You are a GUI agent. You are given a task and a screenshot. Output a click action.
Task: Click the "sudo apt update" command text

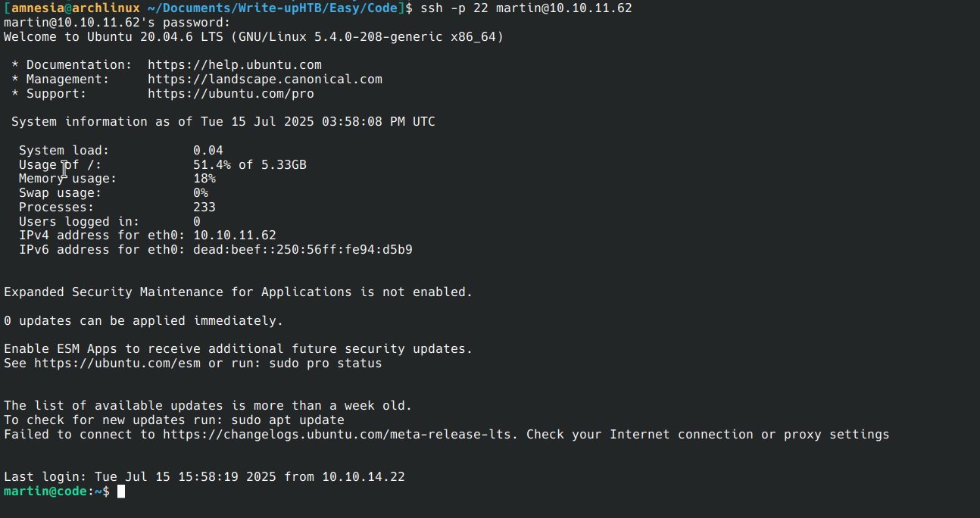pyautogui.click(x=288, y=420)
